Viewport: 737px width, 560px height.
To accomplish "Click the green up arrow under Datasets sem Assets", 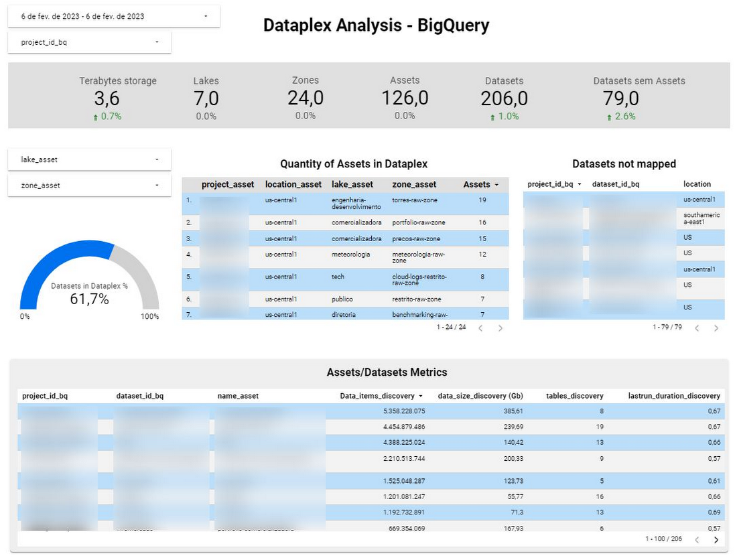I will pyautogui.click(x=609, y=117).
